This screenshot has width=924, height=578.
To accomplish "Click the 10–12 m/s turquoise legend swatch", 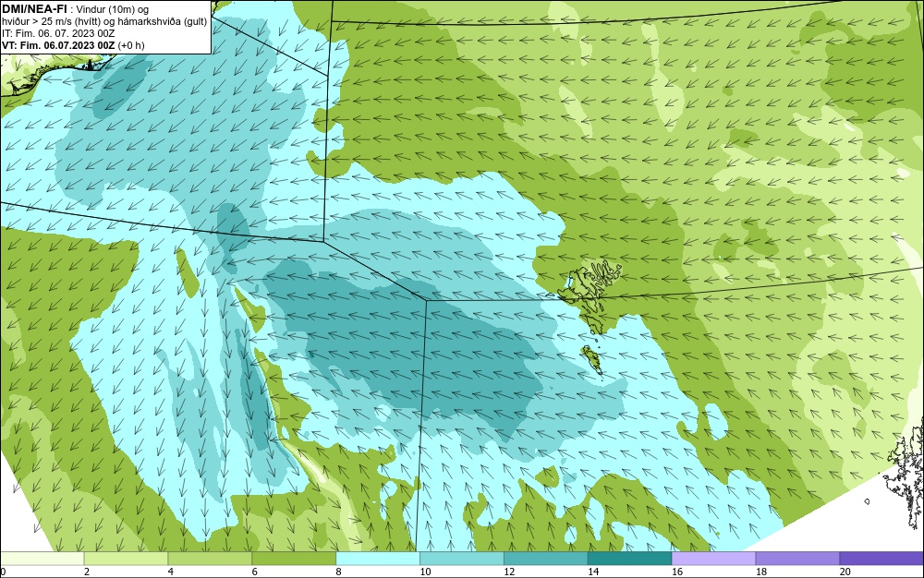I will tap(462, 558).
